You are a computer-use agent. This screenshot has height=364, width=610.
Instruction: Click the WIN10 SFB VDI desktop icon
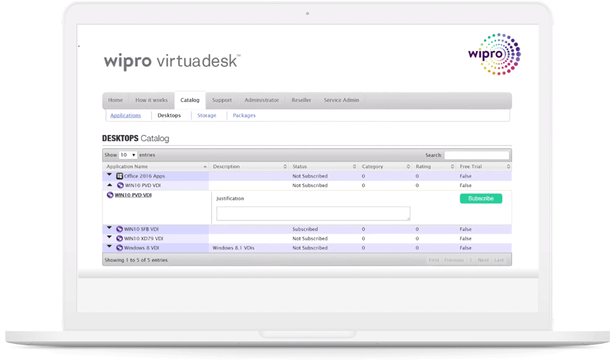coord(120,229)
